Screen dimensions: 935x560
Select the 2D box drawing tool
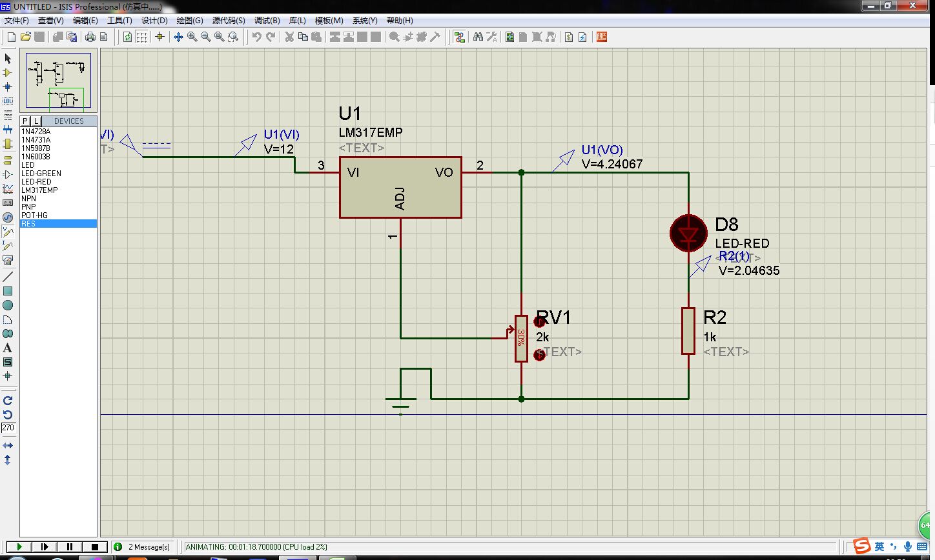coord(8,291)
